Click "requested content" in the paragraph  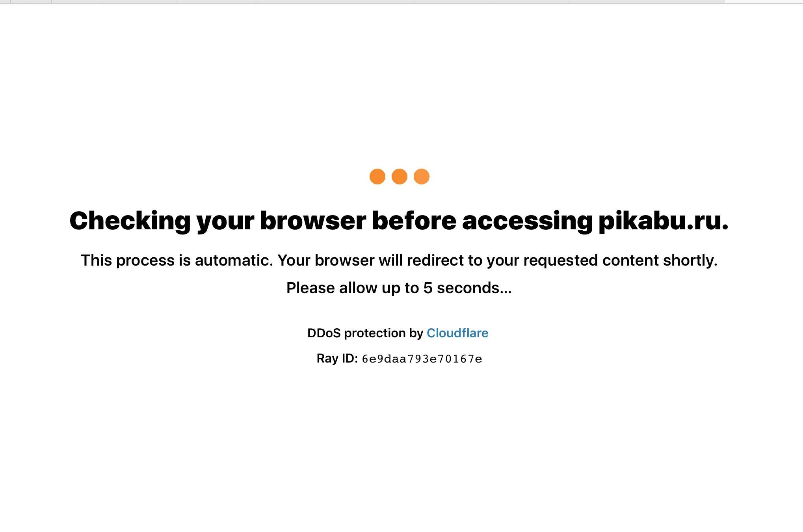591,260
